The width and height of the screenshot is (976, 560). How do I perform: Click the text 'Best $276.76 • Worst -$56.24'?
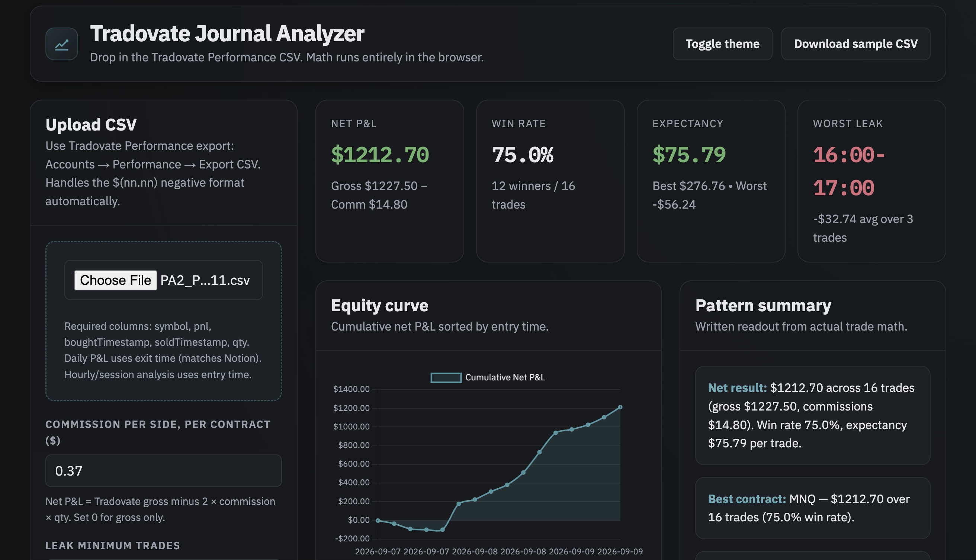(709, 195)
